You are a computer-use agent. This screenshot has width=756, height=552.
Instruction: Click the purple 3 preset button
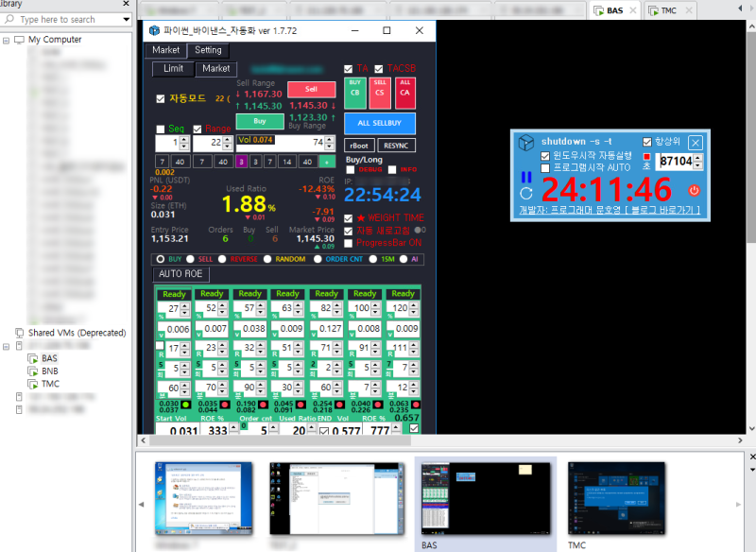(242, 162)
